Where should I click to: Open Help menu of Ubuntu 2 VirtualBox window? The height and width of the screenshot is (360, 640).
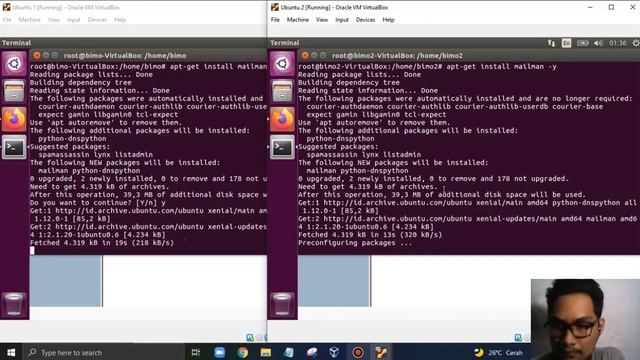[x=388, y=20]
